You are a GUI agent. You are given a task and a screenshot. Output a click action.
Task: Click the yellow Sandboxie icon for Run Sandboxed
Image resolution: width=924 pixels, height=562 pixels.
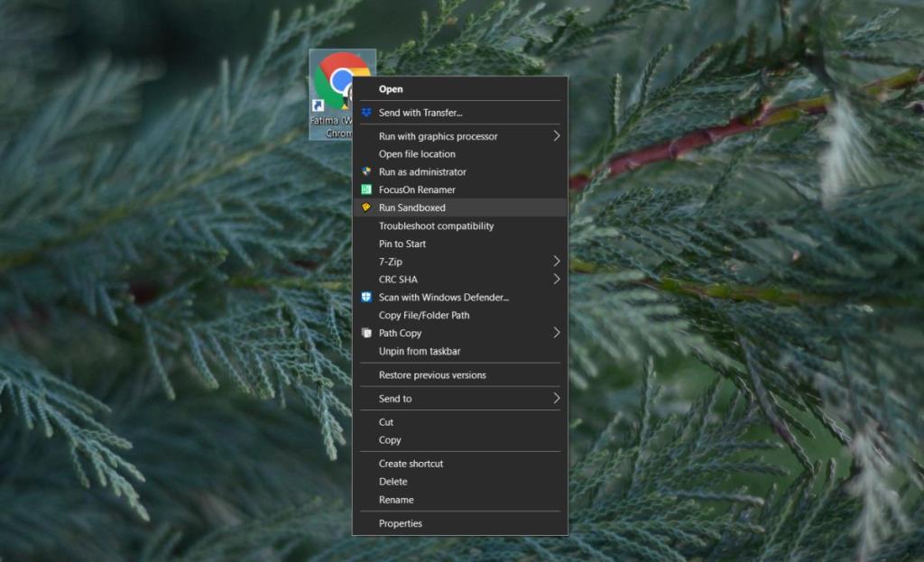[366, 207]
